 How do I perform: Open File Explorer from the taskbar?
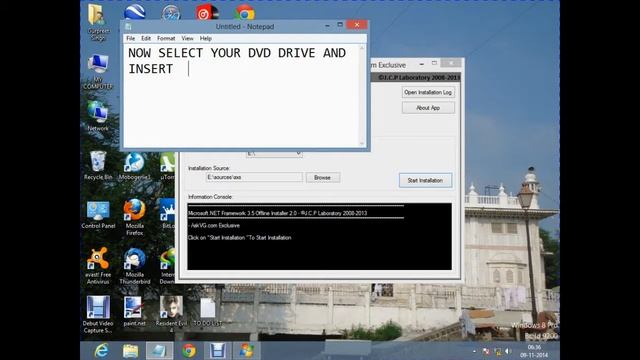(130, 351)
